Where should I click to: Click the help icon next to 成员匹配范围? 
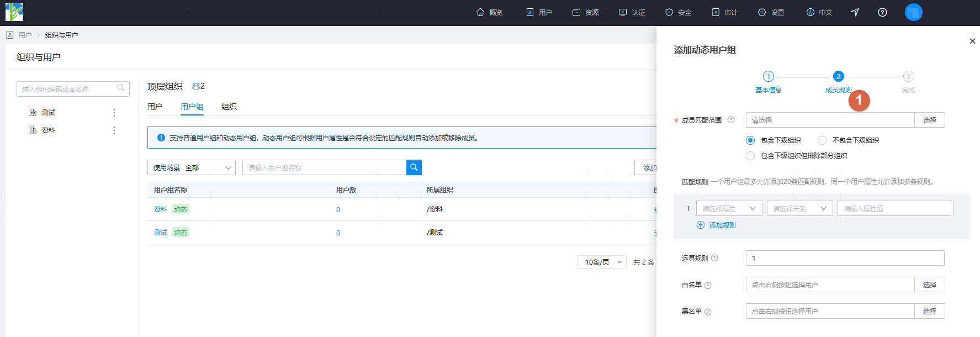click(731, 120)
